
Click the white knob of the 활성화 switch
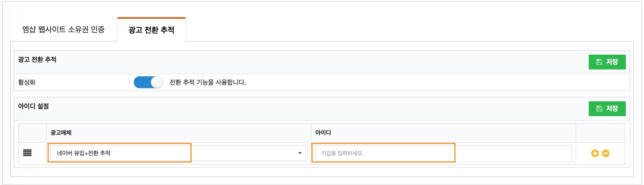pyautogui.click(x=156, y=83)
